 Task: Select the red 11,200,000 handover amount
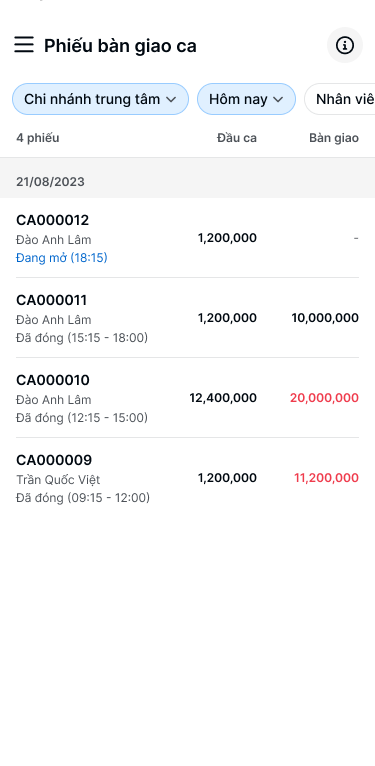point(326,478)
